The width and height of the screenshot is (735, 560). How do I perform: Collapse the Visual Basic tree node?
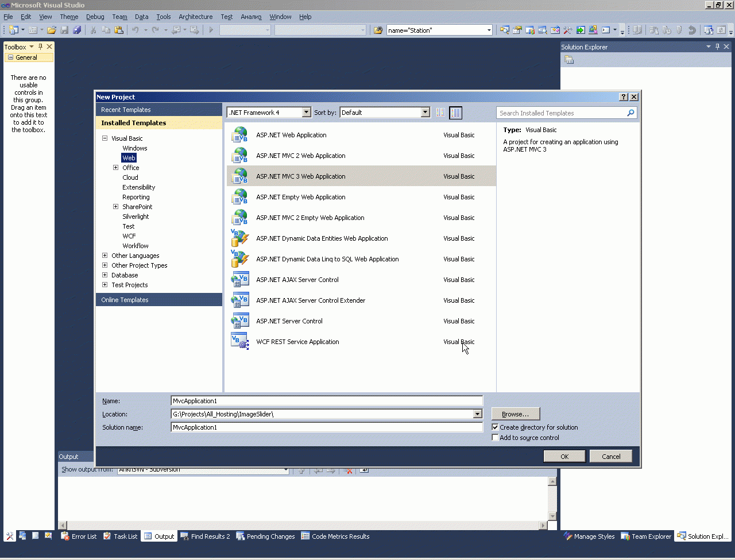pyautogui.click(x=105, y=138)
